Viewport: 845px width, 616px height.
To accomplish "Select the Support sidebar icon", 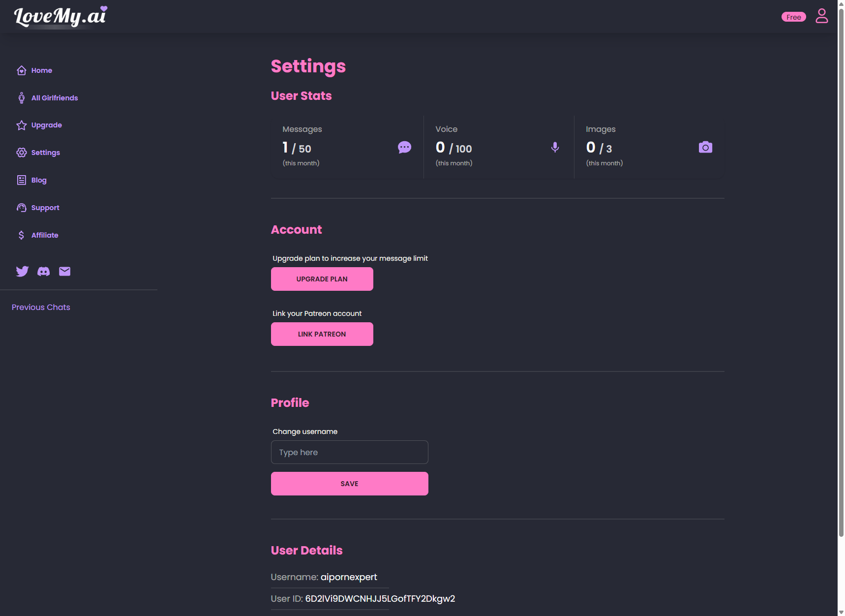I will coord(22,208).
